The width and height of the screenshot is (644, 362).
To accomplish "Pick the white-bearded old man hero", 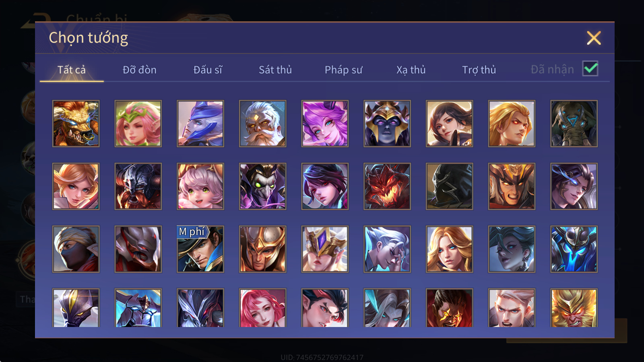I will (262, 123).
